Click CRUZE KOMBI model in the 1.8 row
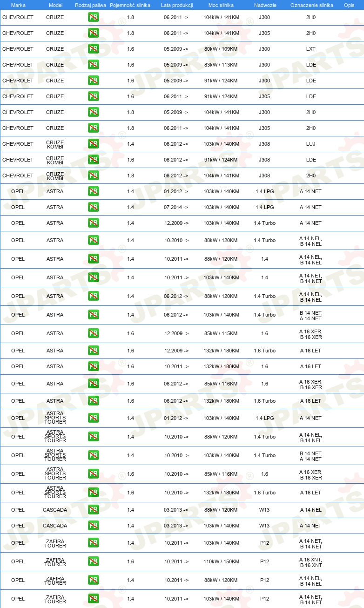The width and height of the screenshot is (364, 608). [55, 176]
